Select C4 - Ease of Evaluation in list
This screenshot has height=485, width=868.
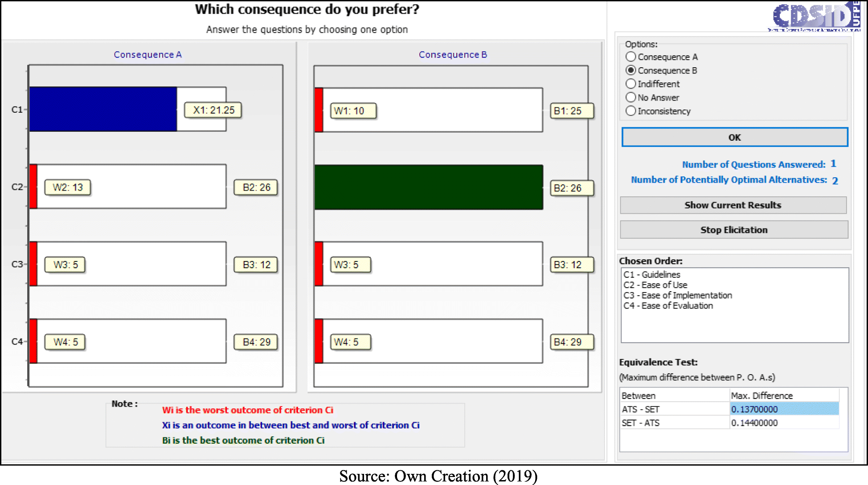coord(668,306)
